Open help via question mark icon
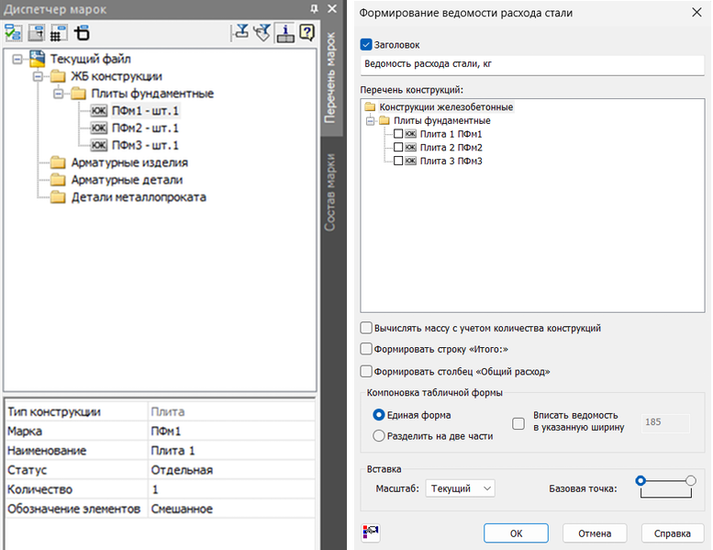This screenshot has width=713, height=550. click(306, 32)
